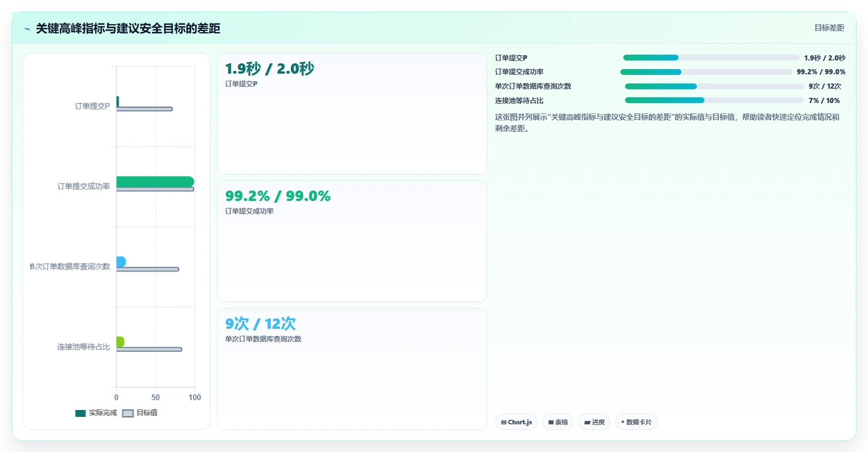The width and height of the screenshot is (868, 452).
Task: Click the 7% / 10% progress value text
Action: click(824, 101)
